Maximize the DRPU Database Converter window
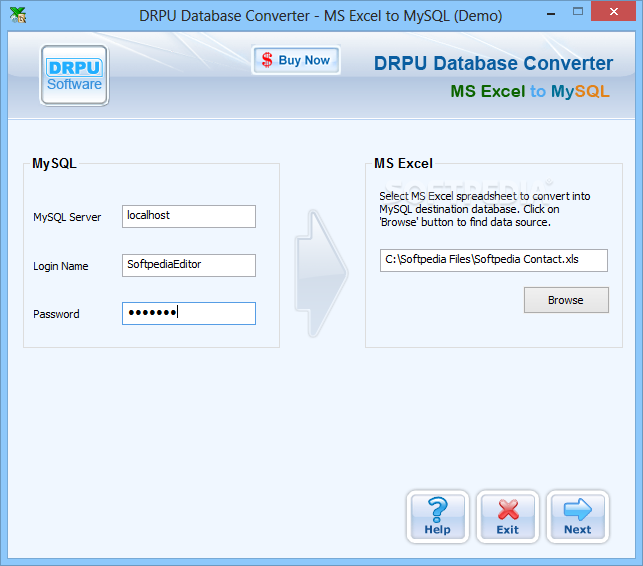The image size is (643, 566). [x=578, y=11]
